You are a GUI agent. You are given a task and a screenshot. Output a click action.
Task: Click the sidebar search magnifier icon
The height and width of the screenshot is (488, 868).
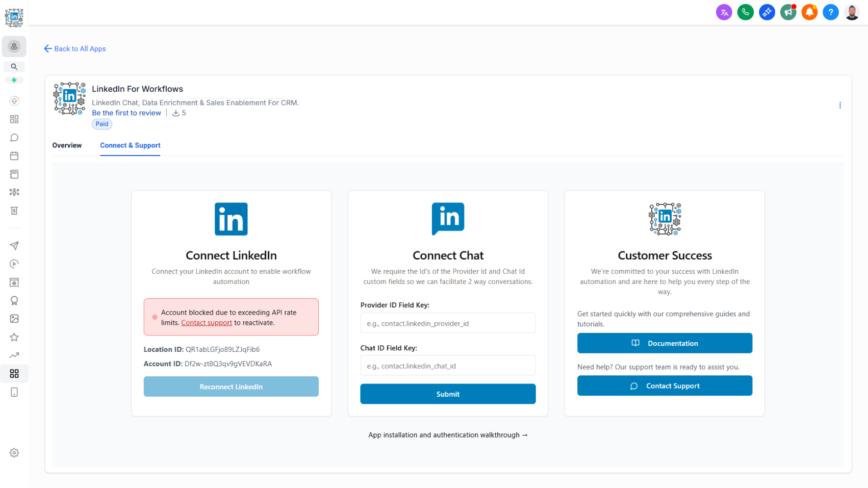[14, 67]
